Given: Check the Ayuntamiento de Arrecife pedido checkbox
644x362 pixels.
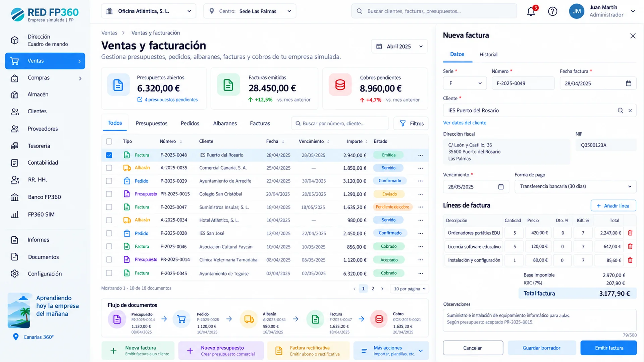Looking at the screenshot, I should click(109, 181).
